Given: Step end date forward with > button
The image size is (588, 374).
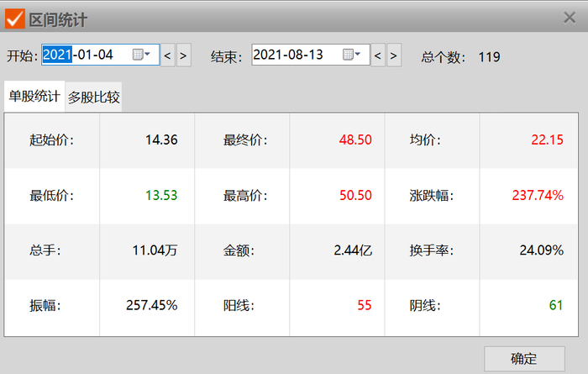Looking at the screenshot, I should point(394,55).
